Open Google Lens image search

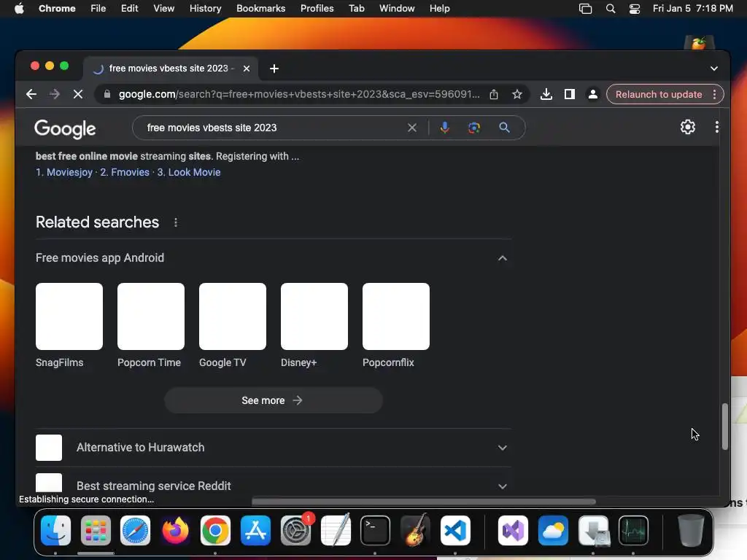pos(474,128)
